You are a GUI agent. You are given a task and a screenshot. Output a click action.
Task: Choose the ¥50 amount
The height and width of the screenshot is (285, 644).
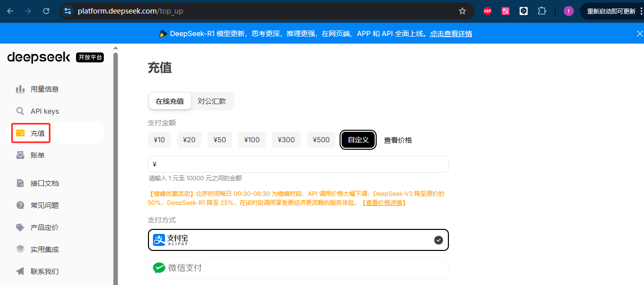coord(220,140)
